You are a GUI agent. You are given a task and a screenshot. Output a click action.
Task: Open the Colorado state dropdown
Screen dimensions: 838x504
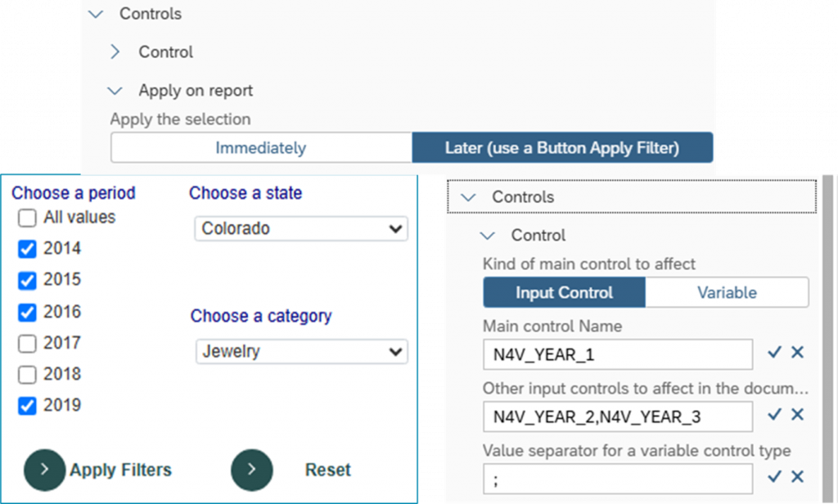301,229
